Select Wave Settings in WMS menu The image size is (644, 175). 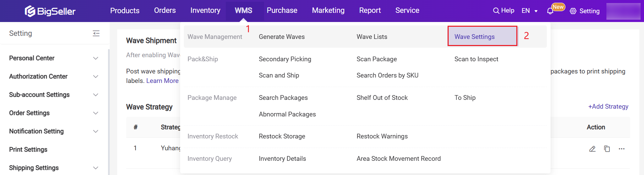click(474, 37)
